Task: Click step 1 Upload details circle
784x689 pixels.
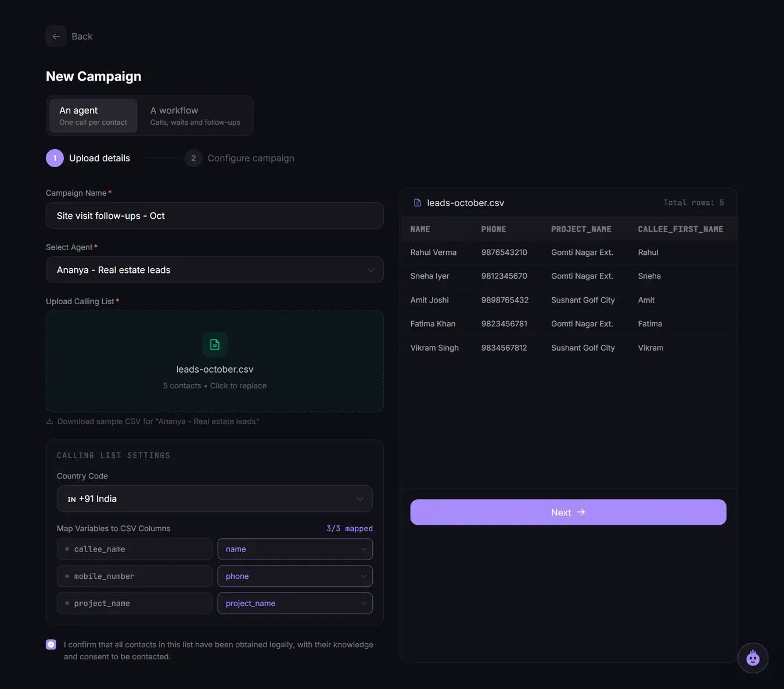Action: [55, 158]
